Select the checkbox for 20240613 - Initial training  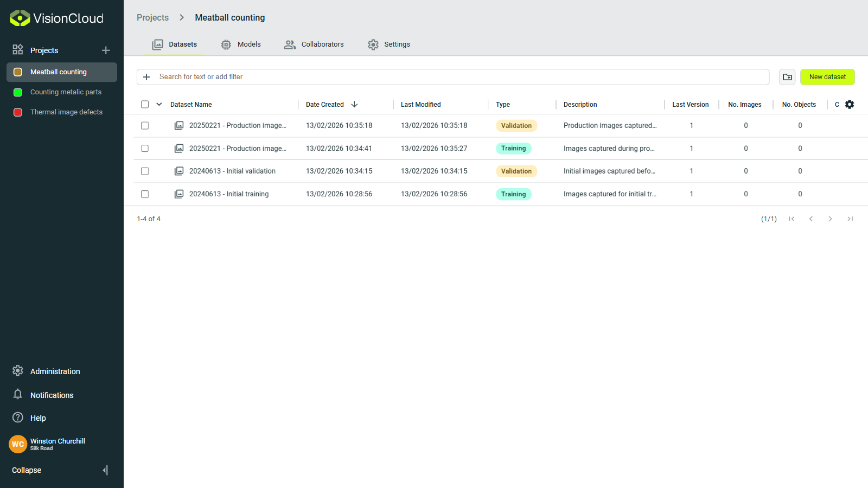pos(144,194)
